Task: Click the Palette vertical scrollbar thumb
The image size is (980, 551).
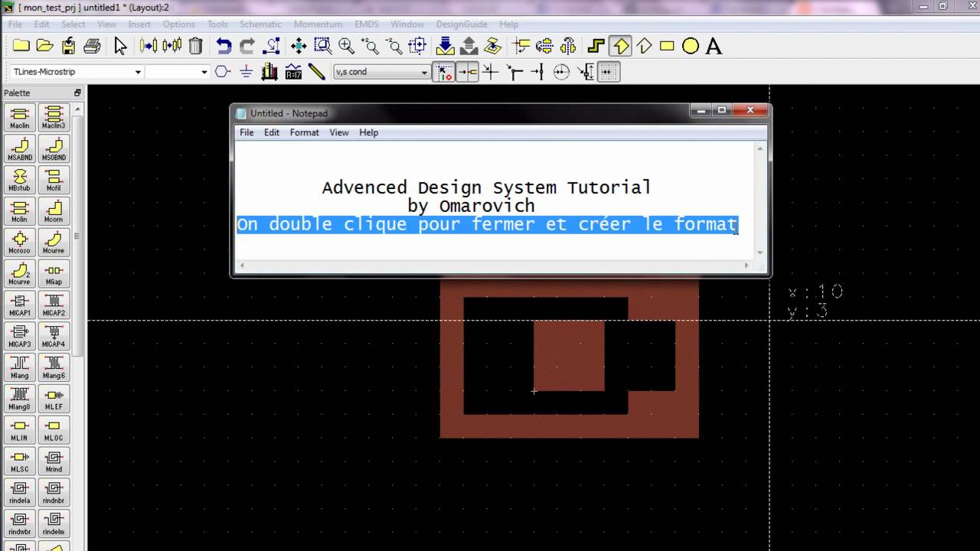Action: tap(78, 237)
